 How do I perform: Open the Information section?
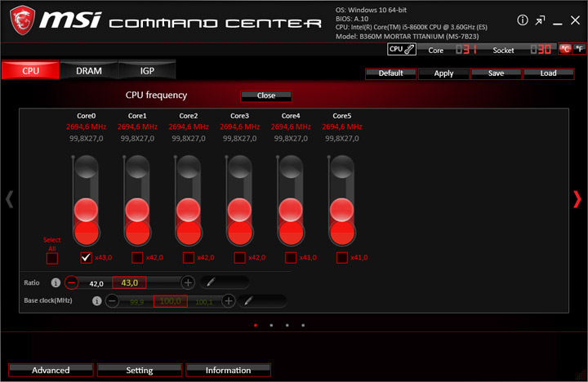coord(228,370)
